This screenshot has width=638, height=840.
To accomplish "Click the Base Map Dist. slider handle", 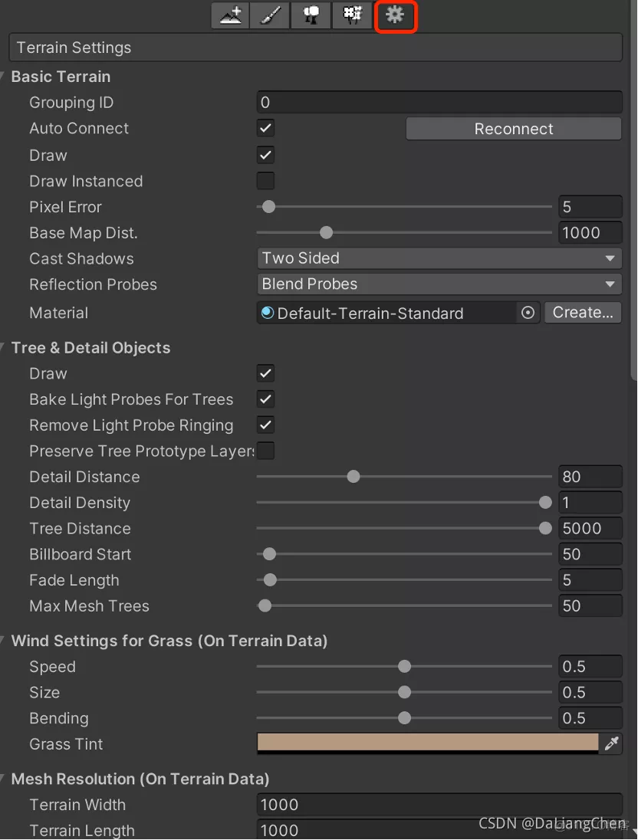I will point(326,232).
